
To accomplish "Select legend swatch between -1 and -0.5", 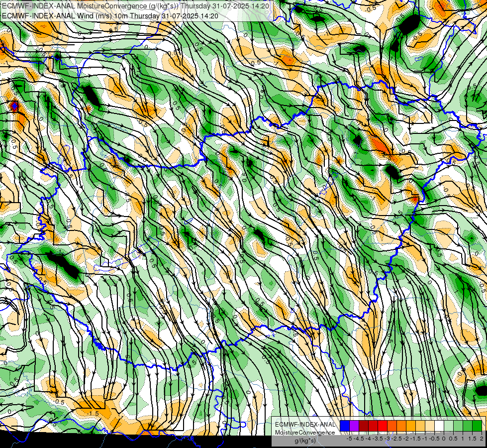I will (x=430, y=426).
